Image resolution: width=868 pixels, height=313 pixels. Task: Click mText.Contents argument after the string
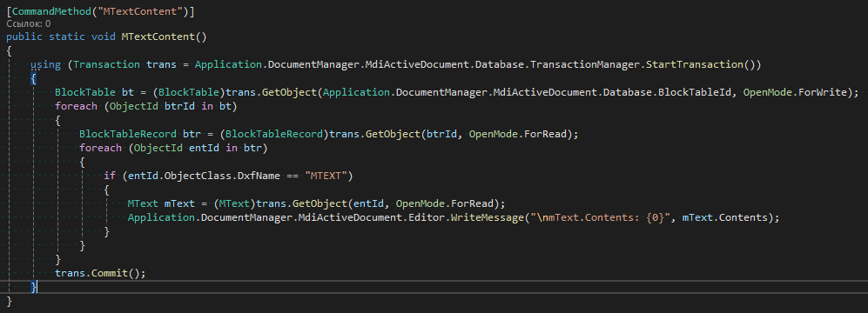(x=724, y=217)
